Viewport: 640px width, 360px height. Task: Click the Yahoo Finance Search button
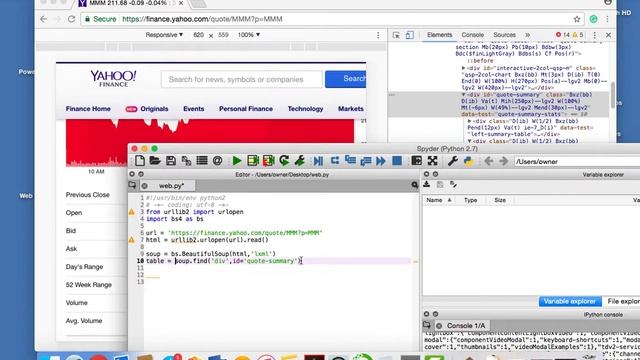(x=346, y=79)
